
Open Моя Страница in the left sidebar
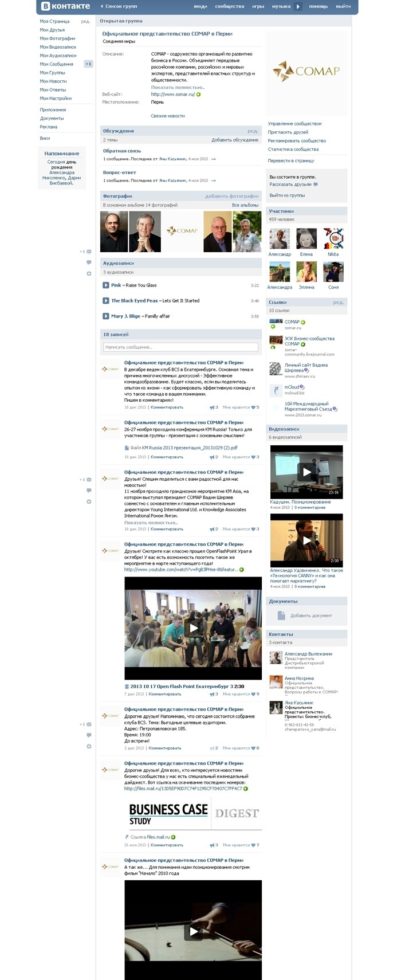[x=54, y=21]
